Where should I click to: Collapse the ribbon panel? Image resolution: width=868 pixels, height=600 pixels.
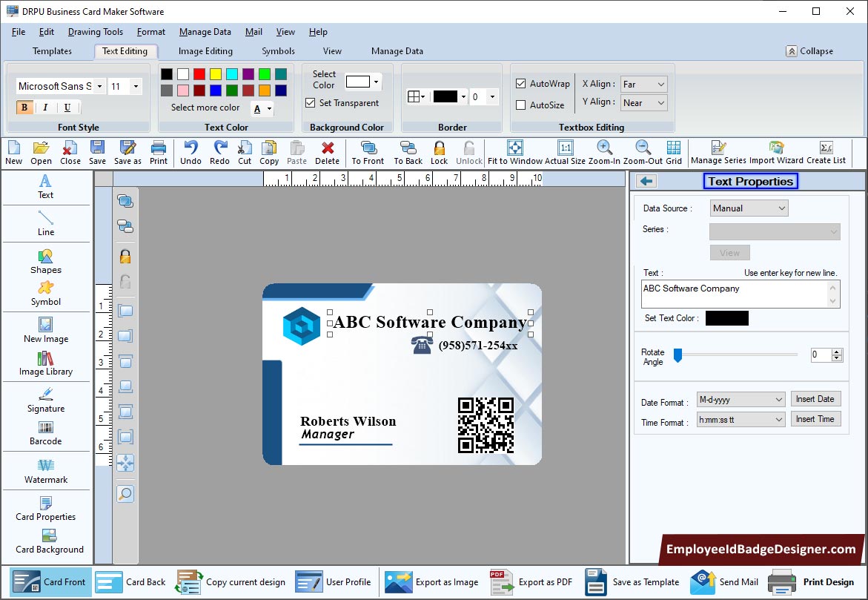(809, 51)
